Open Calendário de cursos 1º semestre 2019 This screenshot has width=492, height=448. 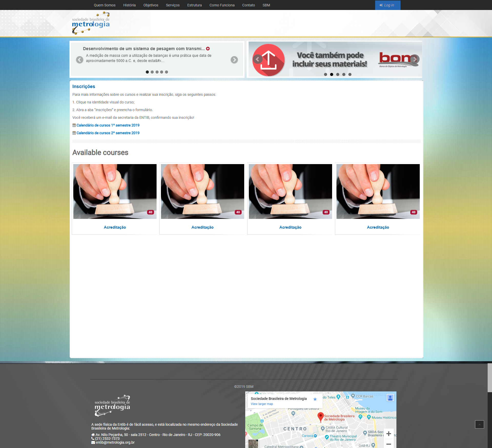(x=108, y=125)
